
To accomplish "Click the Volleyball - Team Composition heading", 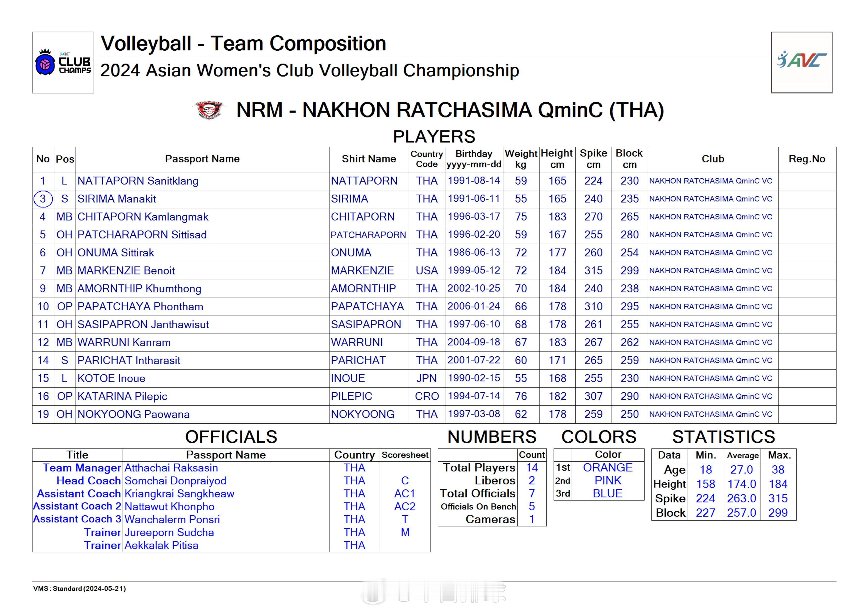I will 243,44.
